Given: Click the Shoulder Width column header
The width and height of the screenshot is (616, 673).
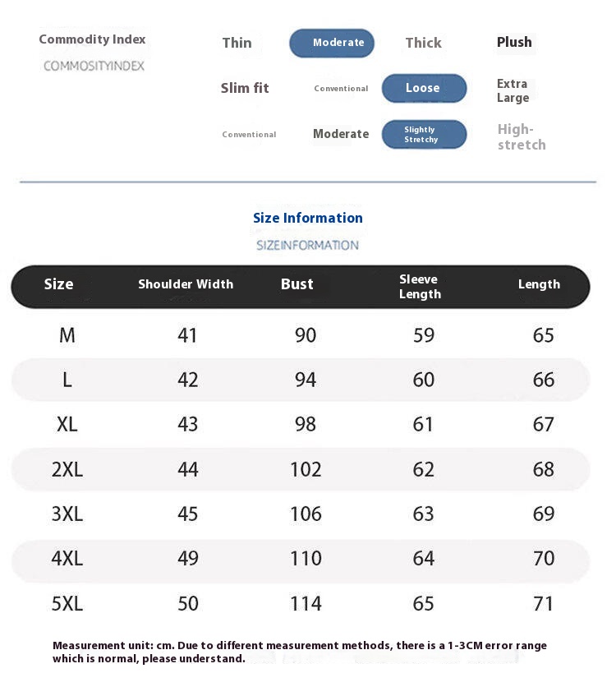Looking at the screenshot, I should pos(186,284).
